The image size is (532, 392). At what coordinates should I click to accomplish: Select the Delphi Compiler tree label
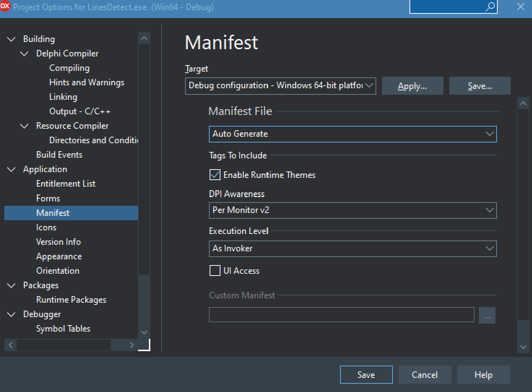pos(67,54)
